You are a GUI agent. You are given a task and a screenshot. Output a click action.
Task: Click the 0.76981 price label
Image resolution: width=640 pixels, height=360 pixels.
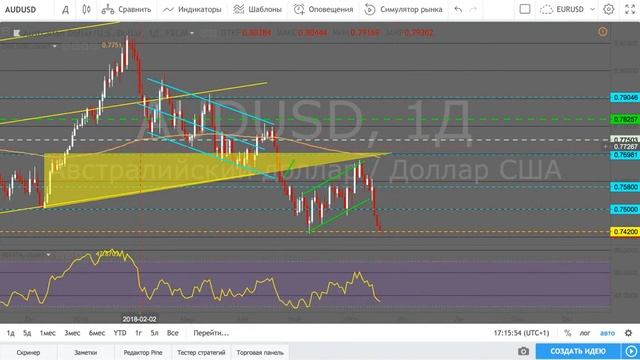click(625, 155)
